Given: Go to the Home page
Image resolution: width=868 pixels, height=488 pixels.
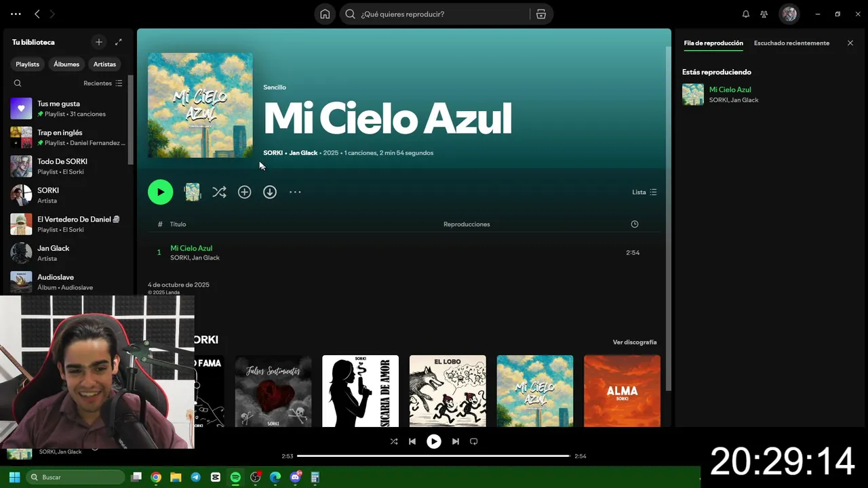Looking at the screenshot, I should (325, 14).
